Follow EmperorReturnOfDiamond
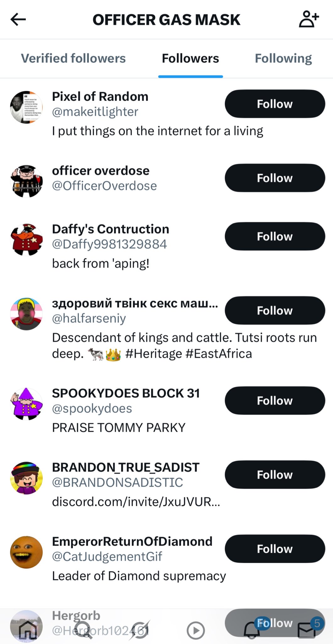Image resolution: width=333 pixels, height=644 pixels. coord(275,549)
